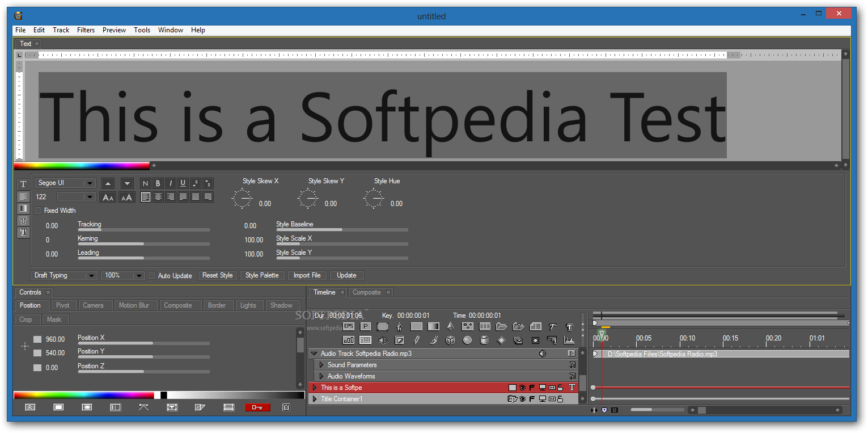This screenshot has width=868, height=433.
Task: Expand Sound Parameters
Action: [x=321, y=365]
